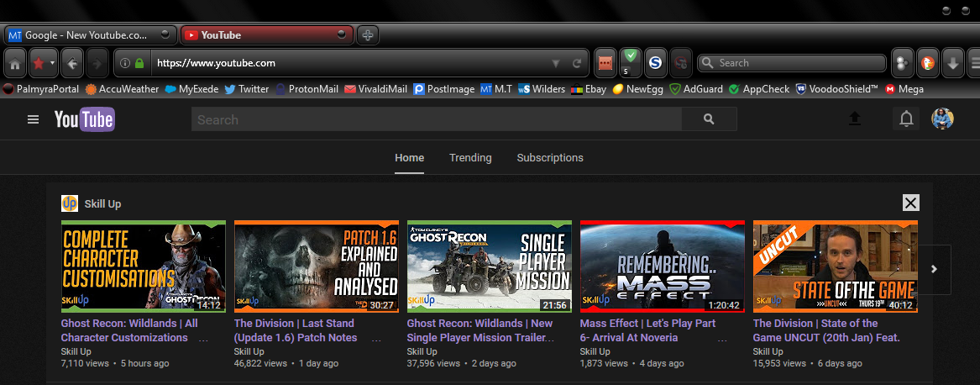Click the browser home button
This screenshot has height=385, width=980.
pyautogui.click(x=15, y=63)
